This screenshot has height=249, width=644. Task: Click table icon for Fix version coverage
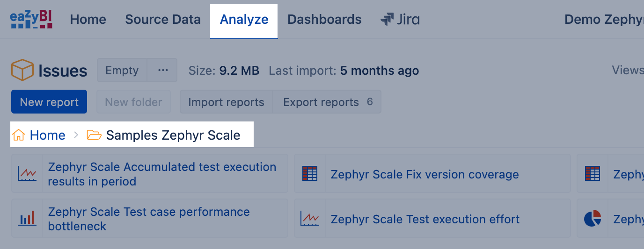click(310, 174)
